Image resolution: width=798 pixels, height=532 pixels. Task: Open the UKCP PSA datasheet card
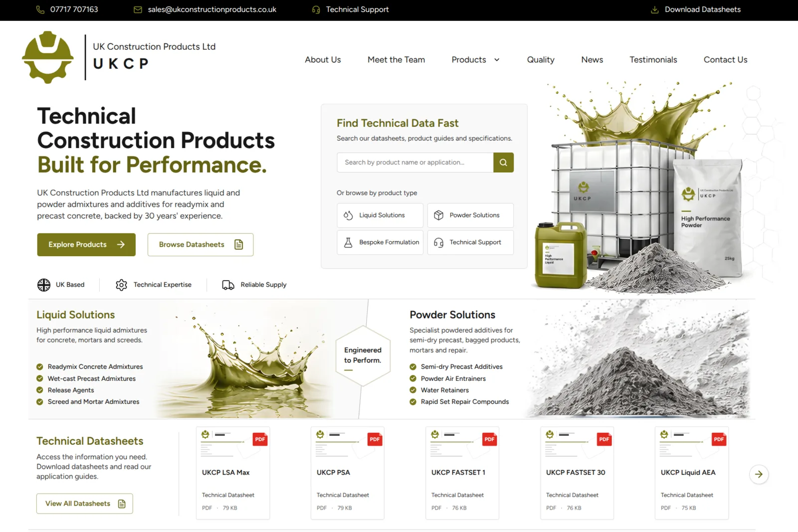[348, 473]
